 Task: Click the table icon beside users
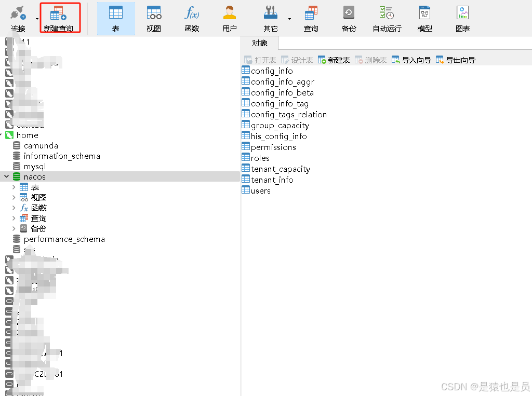tap(246, 190)
